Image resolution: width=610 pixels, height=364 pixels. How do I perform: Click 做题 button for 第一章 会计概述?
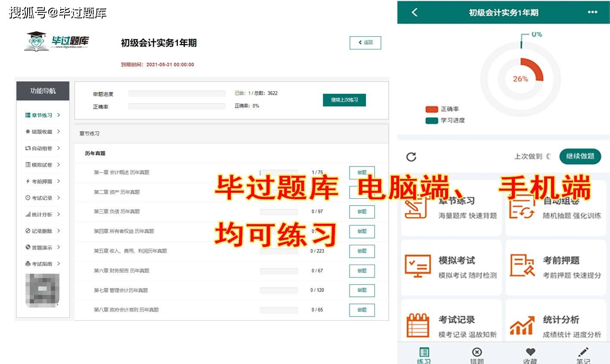tap(362, 173)
